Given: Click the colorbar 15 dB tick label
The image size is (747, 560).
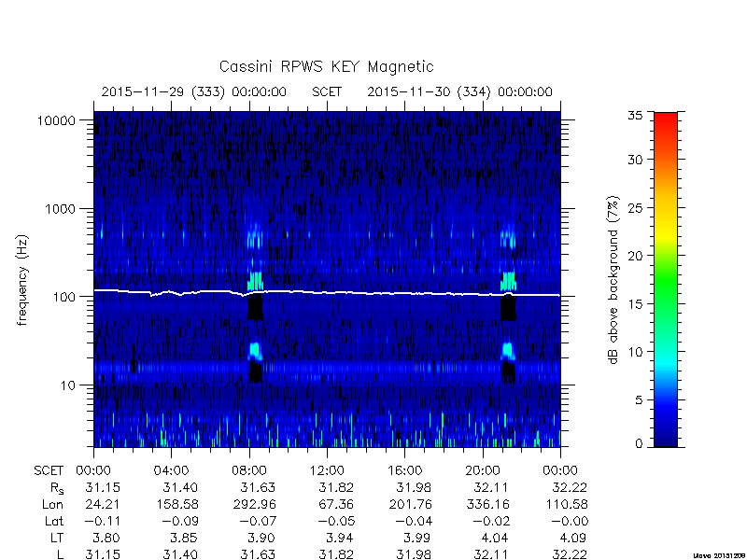Looking at the screenshot, I should (x=635, y=304).
